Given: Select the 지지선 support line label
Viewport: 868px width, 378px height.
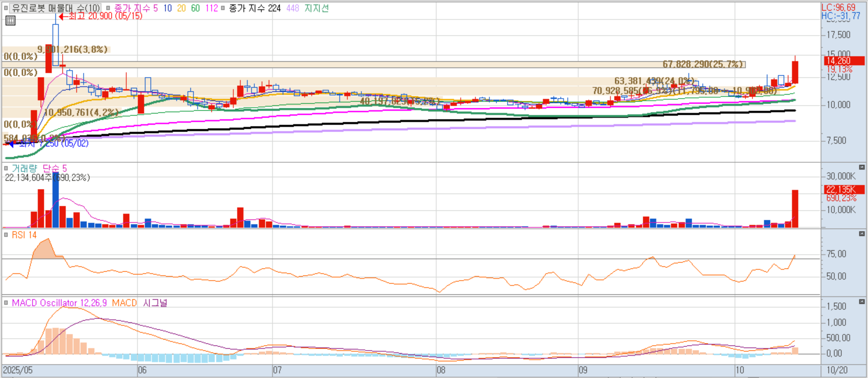Looking at the screenshot, I should click(x=317, y=8).
